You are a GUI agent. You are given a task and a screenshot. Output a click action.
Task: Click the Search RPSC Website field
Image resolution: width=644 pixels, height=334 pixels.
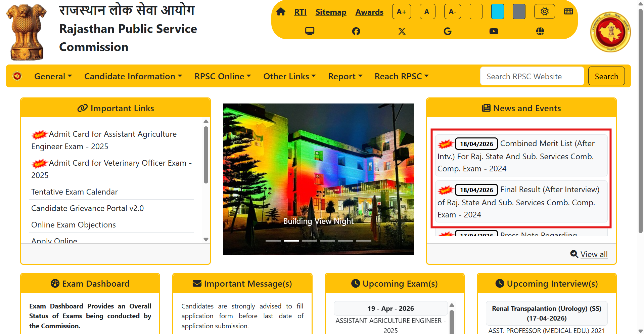point(532,76)
